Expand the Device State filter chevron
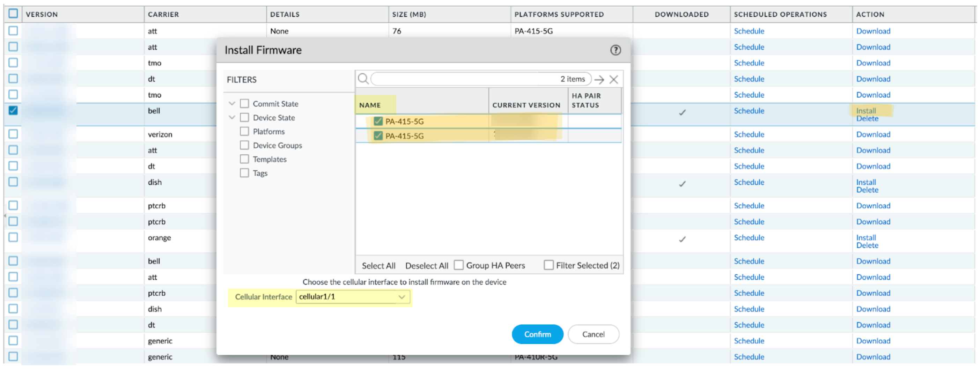This screenshot has width=980, height=369. pyautogui.click(x=232, y=118)
